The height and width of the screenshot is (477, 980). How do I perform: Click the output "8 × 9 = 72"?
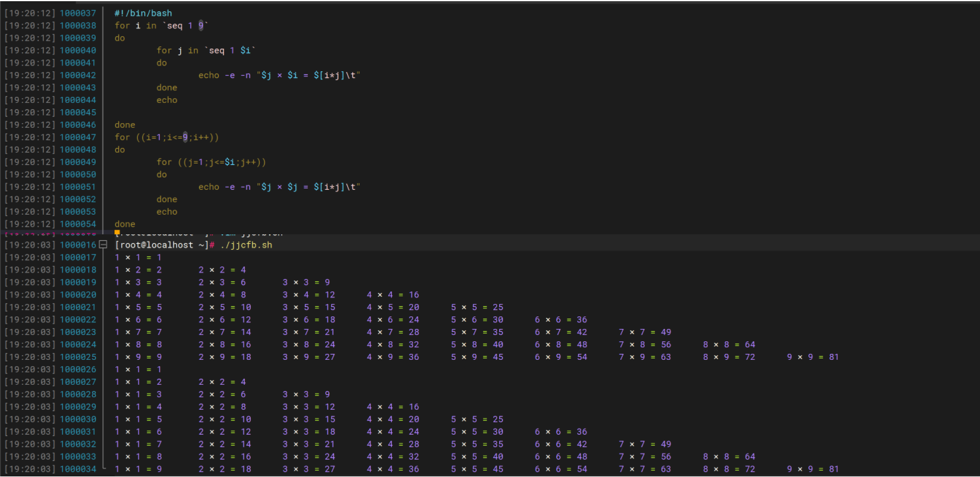(729, 357)
